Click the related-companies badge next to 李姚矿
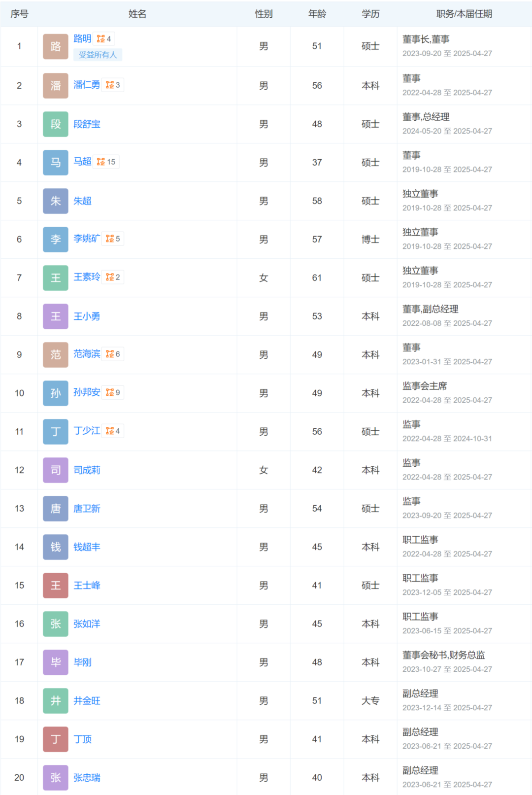 [113, 239]
